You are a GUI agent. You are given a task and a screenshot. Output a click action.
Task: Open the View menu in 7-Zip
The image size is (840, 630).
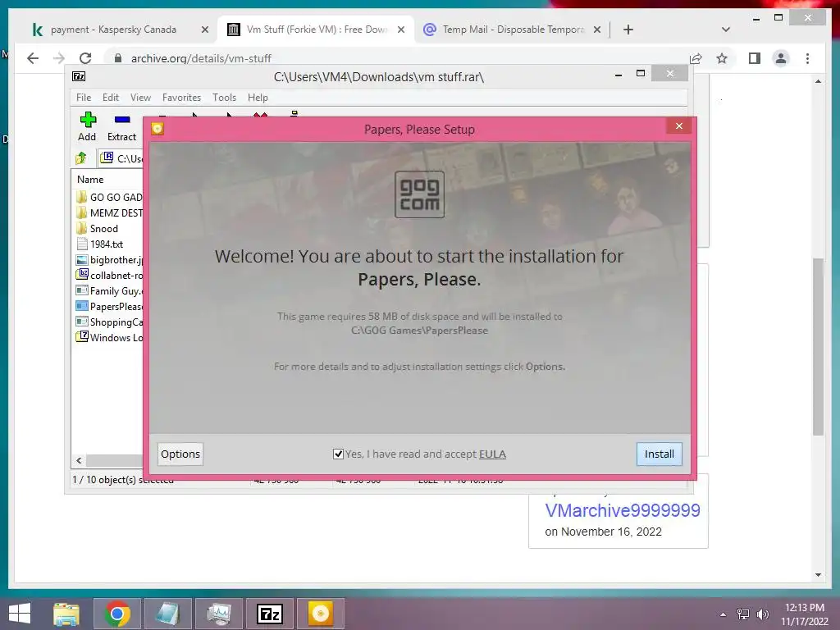[x=140, y=98]
